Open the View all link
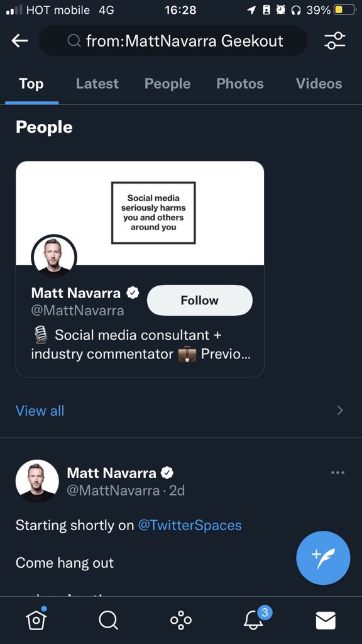The height and width of the screenshot is (644, 362). [x=40, y=411]
